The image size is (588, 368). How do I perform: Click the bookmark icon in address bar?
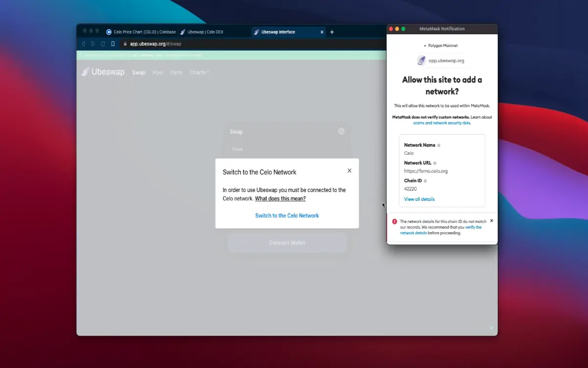(x=113, y=44)
